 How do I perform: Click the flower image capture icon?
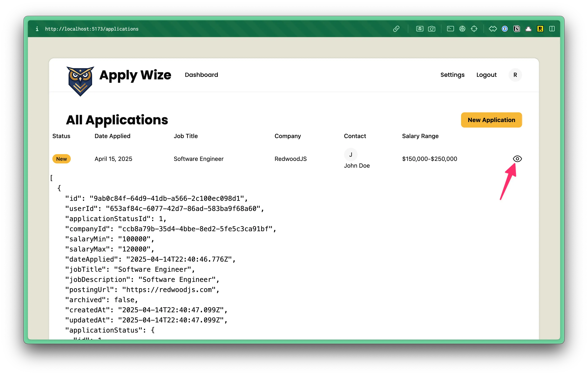pyautogui.click(x=420, y=29)
